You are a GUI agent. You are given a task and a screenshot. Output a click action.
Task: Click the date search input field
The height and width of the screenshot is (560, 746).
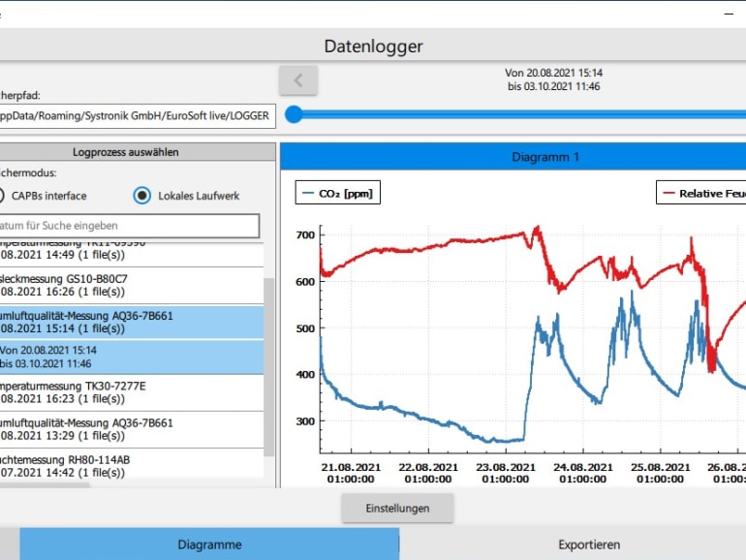click(129, 226)
